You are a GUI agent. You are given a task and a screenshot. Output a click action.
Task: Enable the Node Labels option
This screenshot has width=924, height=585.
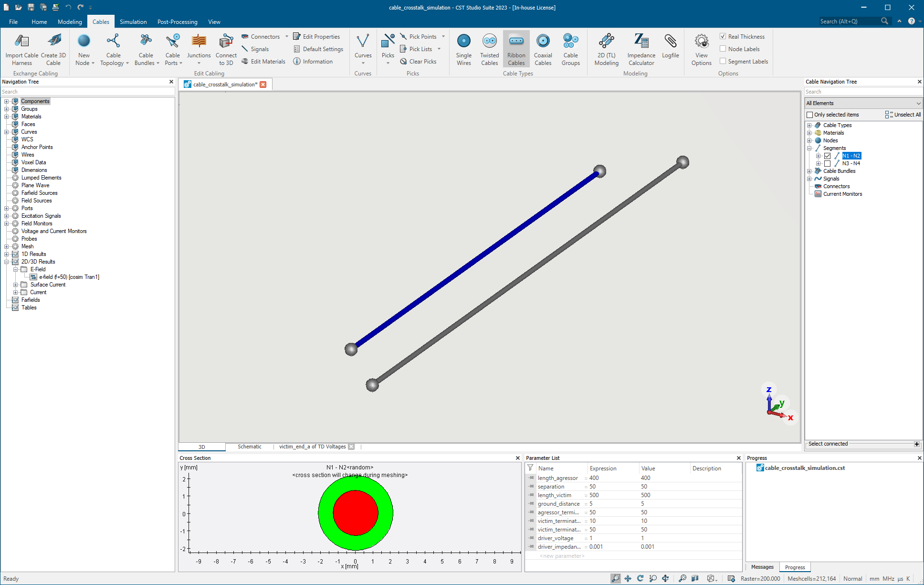click(x=723, y=49)
